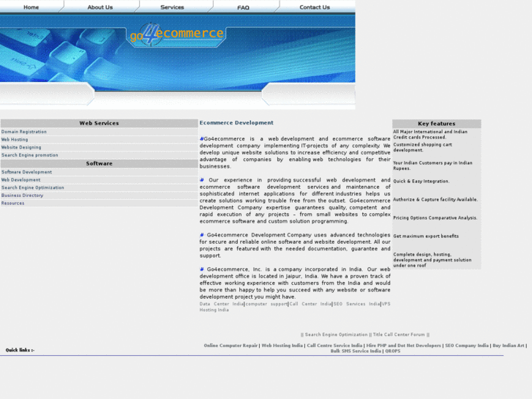This screenshot has height=399, width=532.
Task: Open the Online Computer Repair link
Action: pos(231,346)
